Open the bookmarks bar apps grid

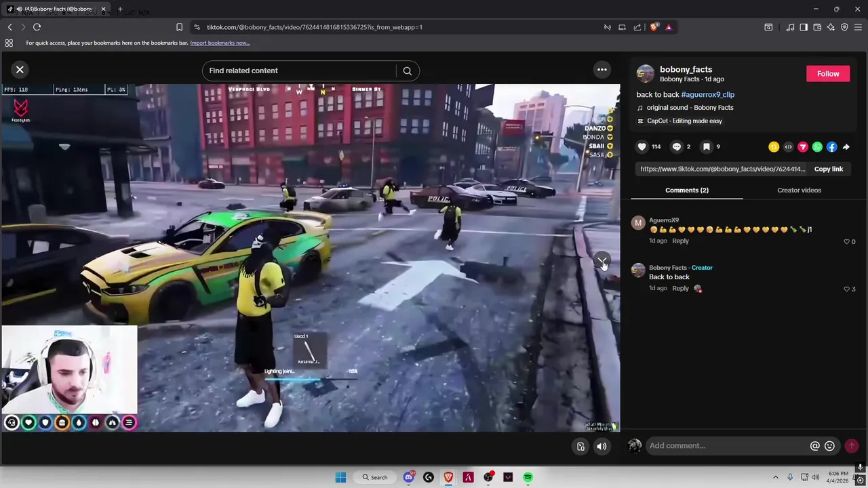pos(9,43)
